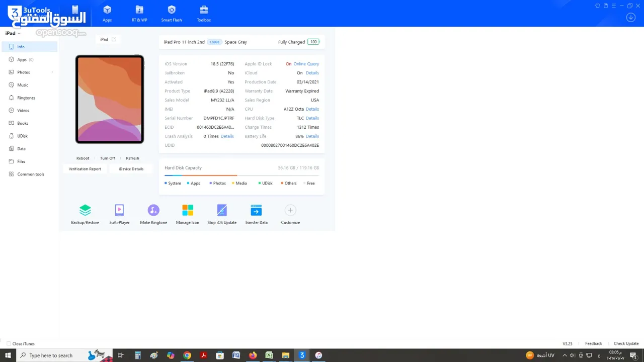Open the Apps section in the top toolbar
Image resolution: width=644 pixels, height=362 pixels.
[107, 14]
